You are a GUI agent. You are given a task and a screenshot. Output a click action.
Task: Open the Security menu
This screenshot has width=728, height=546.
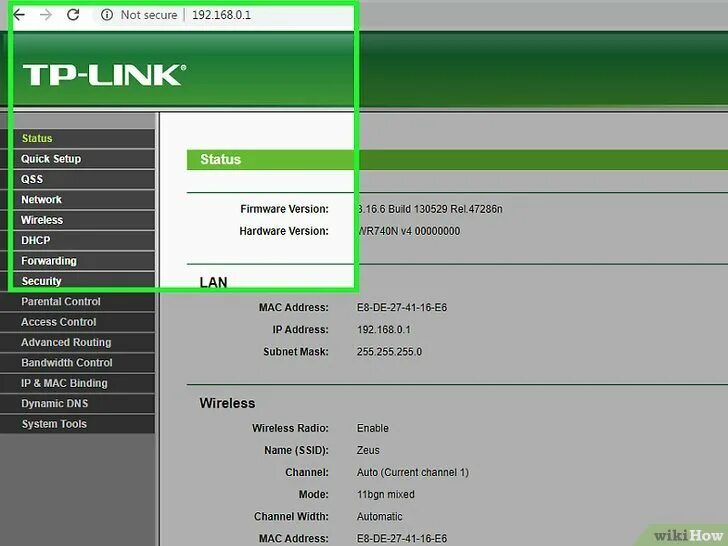[x=78, y=281]
